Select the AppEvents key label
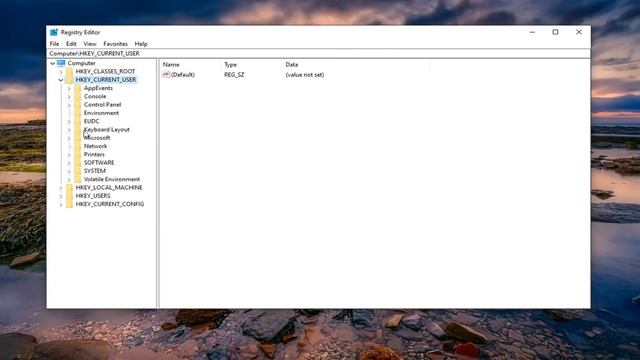 pos(98,88)
